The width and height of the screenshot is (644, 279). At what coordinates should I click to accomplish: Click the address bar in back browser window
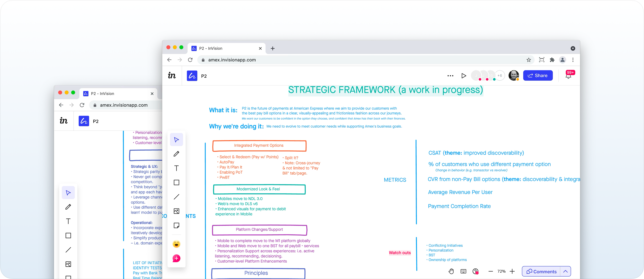pos(126,105)
